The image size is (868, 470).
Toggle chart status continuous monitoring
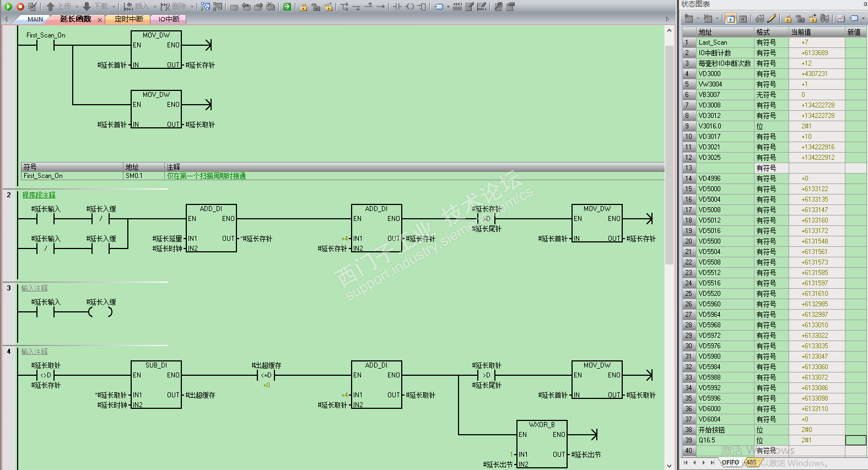click(x=730, y=19)
